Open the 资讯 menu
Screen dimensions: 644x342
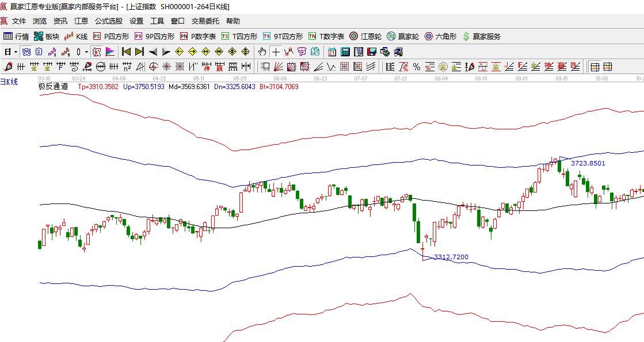60,21
